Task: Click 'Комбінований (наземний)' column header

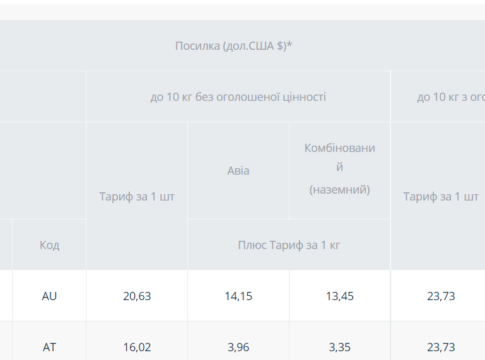Action: coord(340,169)
